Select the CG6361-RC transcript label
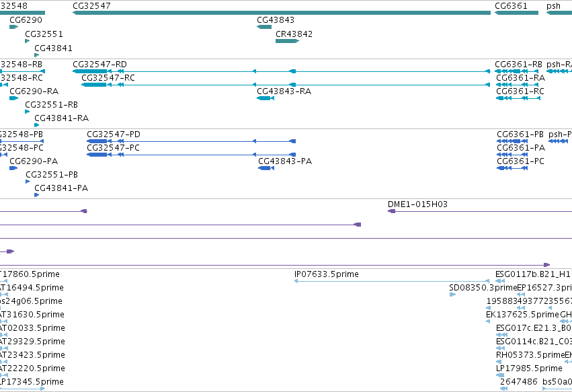Viewport: 572px width, 392px height. 520,91
